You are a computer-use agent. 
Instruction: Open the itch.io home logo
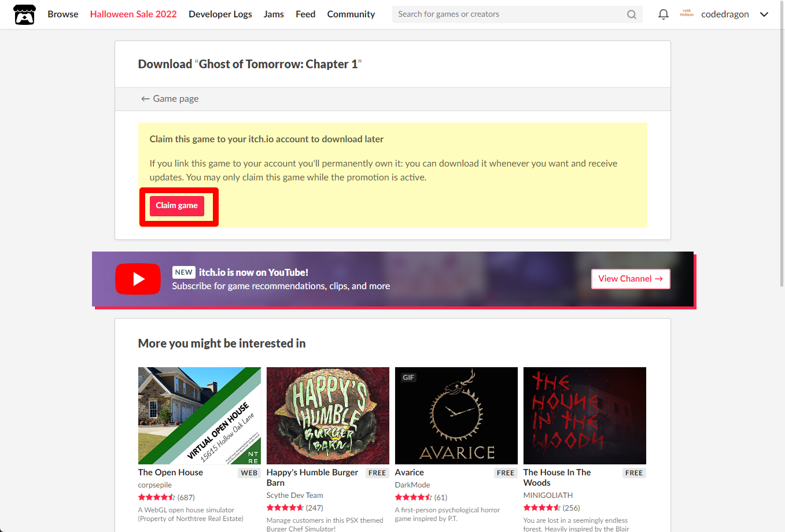pos(24,14)
